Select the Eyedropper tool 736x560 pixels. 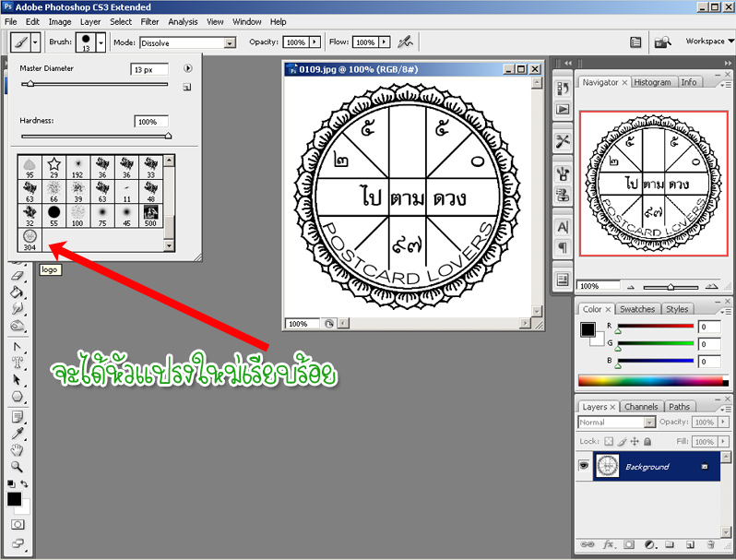pyautogui.click(x=18, y=434)
